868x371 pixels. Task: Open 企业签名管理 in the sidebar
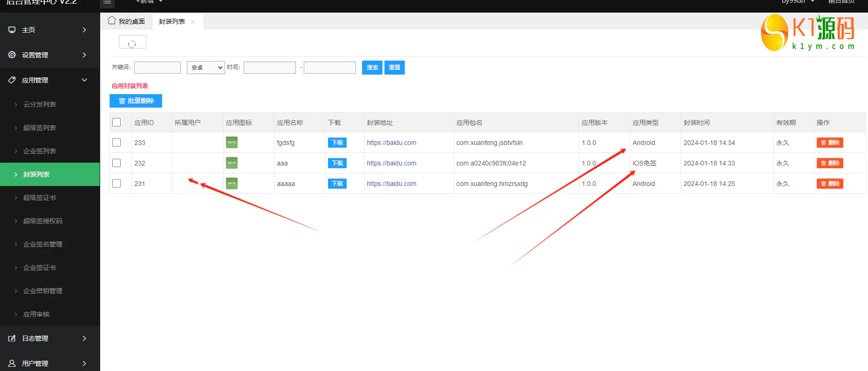click(50, 244)
